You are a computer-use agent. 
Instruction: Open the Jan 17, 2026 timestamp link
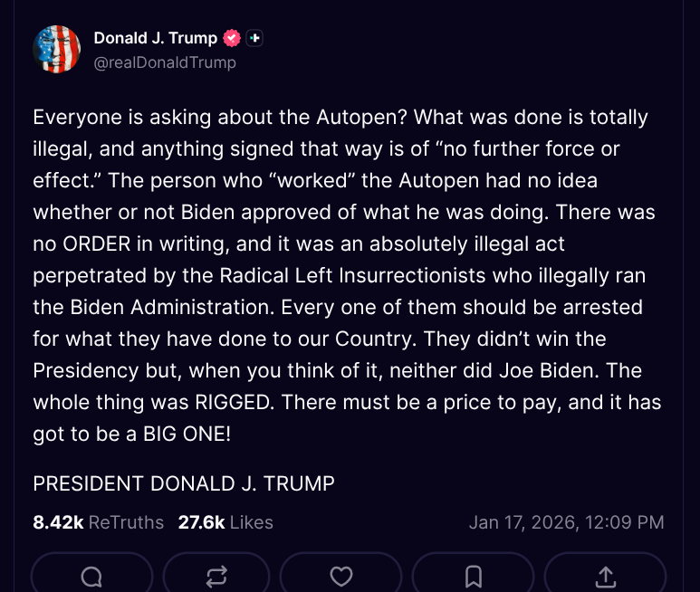tap(567, 522)
